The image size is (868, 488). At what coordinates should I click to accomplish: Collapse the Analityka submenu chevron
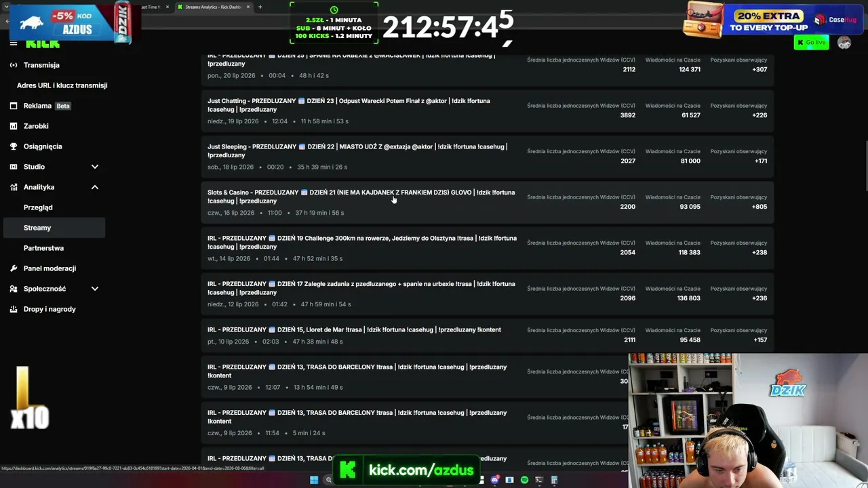[95, 187]
